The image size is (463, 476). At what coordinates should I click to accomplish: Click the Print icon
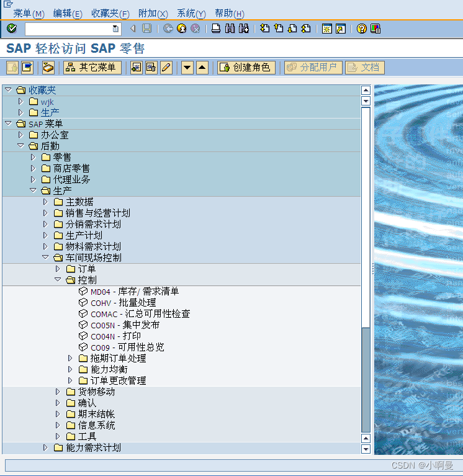click(216, 29)
